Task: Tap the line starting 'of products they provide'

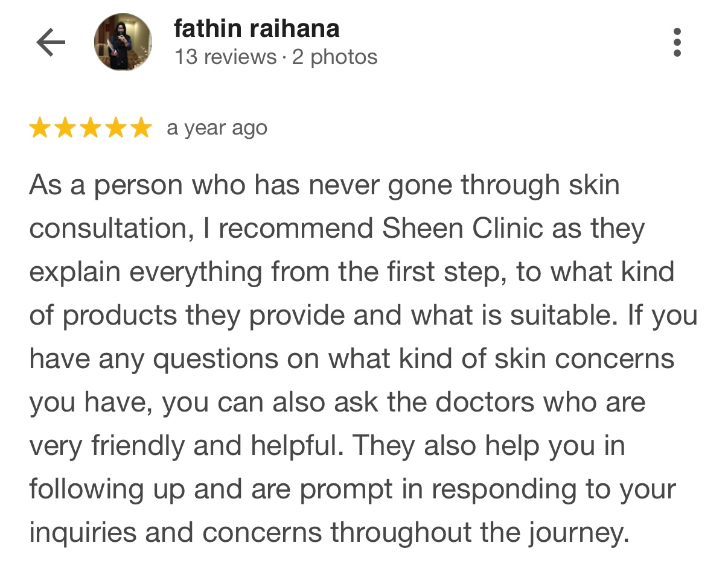Action: [x=363, y=316]
